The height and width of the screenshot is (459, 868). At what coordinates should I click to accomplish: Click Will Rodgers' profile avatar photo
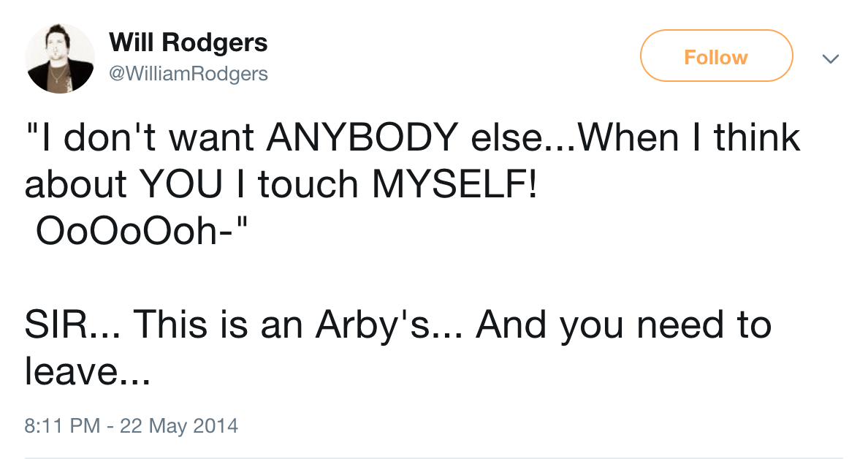[60, 58]
